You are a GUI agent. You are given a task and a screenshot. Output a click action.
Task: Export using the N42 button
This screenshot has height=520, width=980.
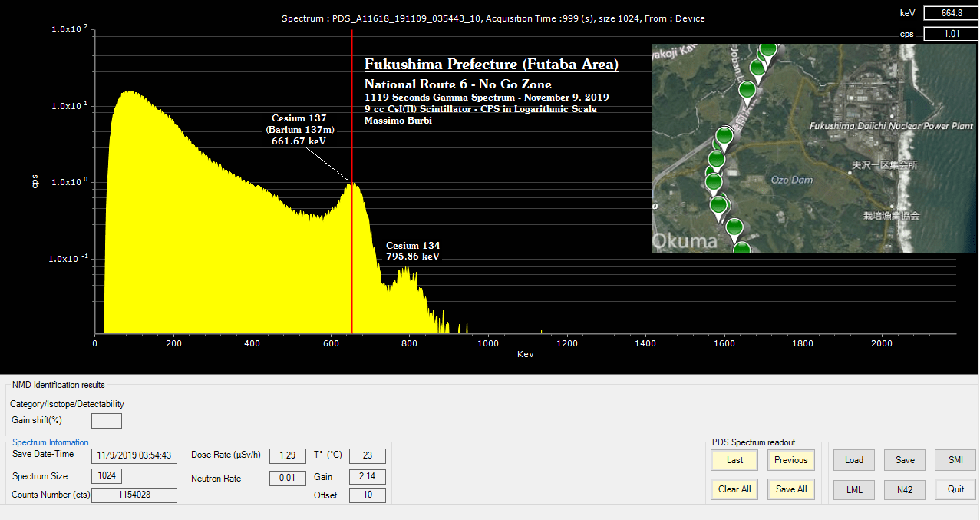(905, 489)
